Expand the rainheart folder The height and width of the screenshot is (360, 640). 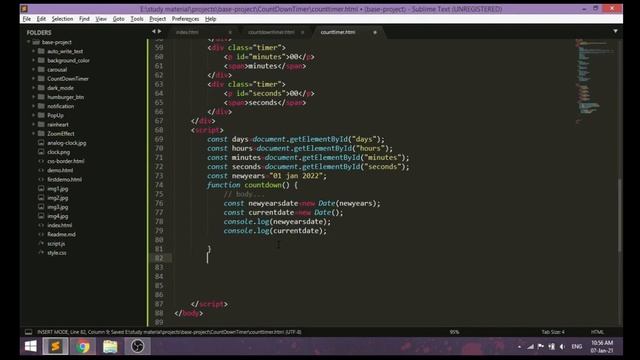(x=33, y=124)
